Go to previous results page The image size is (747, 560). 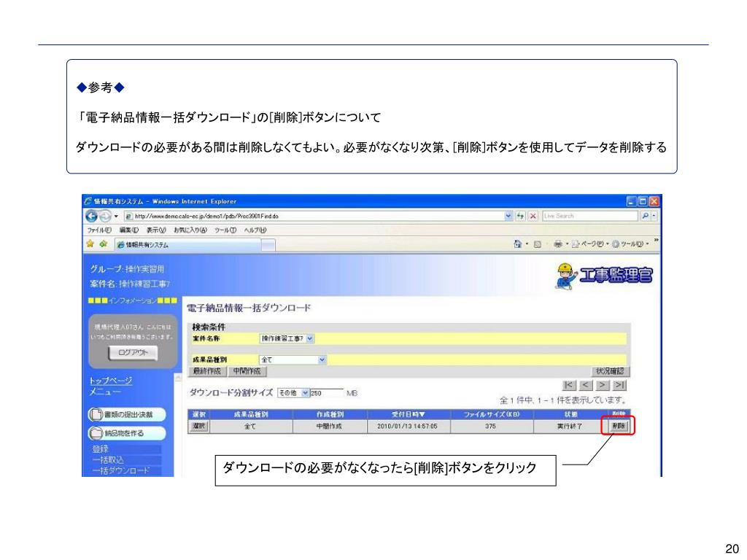click(586, 385)
